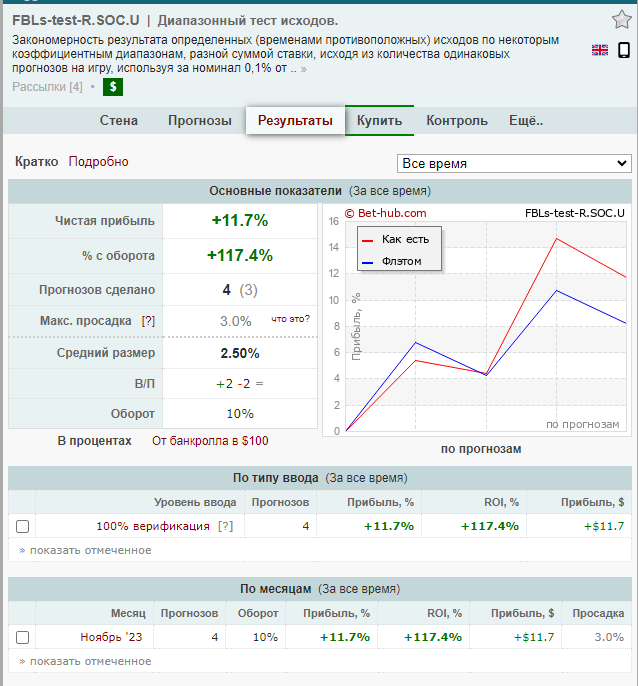Open Рассылки [4] link
Image resolution: width=638 pixels, height=686 pixels.
[47, 87]
